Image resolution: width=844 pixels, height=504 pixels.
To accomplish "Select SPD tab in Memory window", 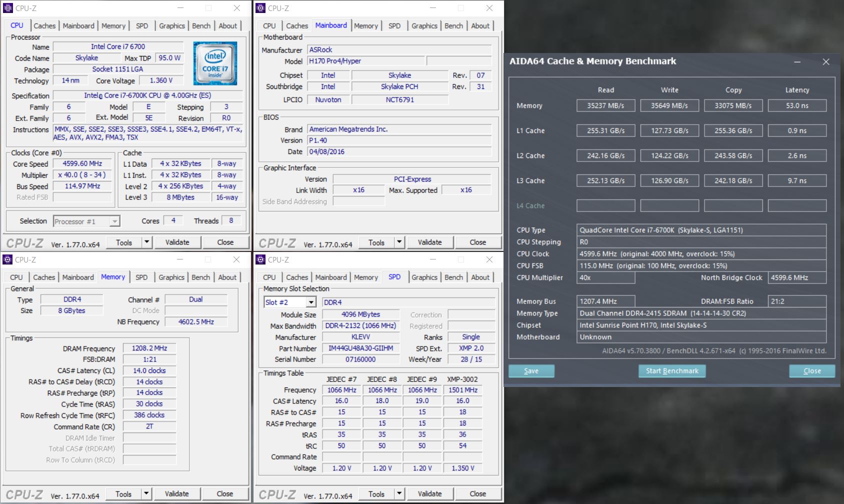I will [141, 277].
